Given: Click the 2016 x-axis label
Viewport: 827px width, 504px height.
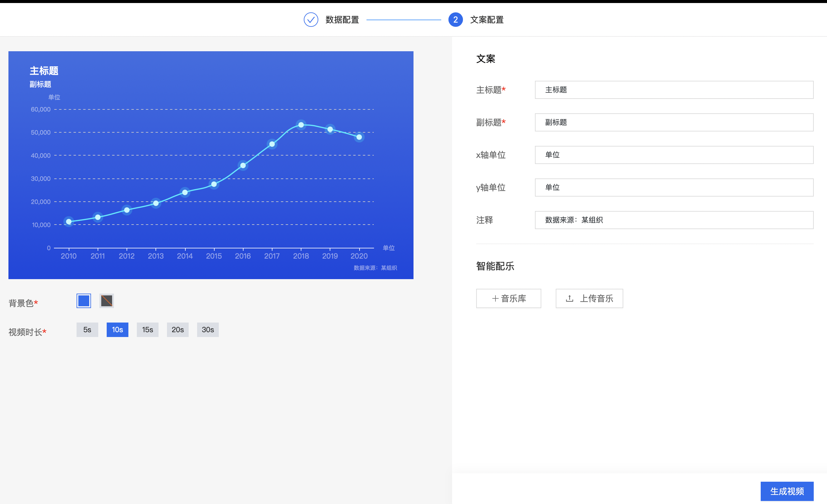Looking at the screenshot, I should coord(243,256).
